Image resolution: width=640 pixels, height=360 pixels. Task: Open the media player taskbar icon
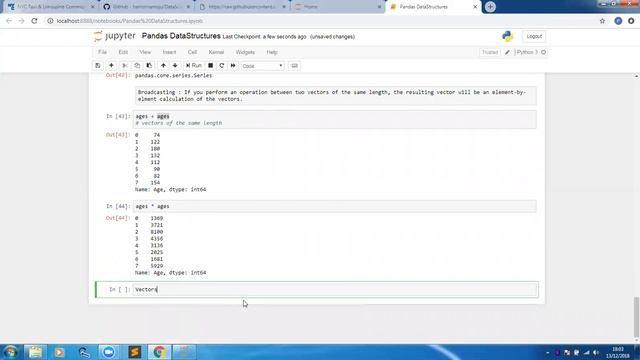coord(59,352)
